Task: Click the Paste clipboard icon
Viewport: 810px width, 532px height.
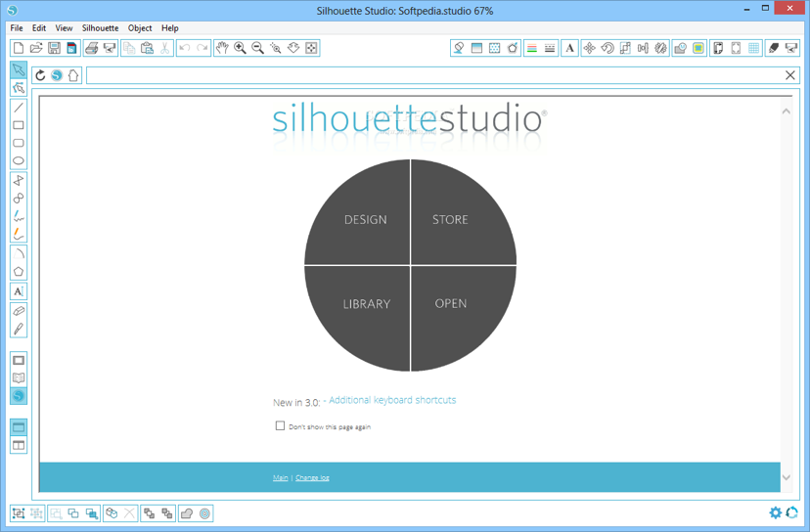Action: coord(147,48)
